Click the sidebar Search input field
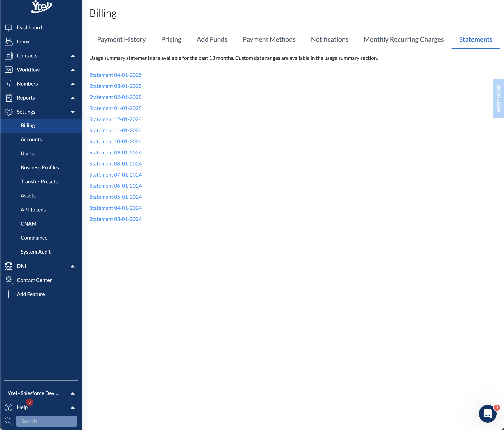This screenshot has width=504, height=430. pos(46,421)
